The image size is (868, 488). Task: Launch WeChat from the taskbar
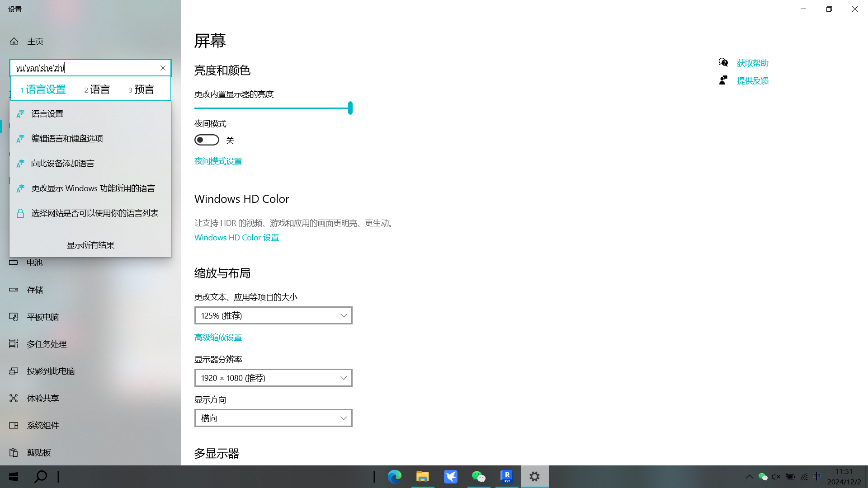point(478,476)
